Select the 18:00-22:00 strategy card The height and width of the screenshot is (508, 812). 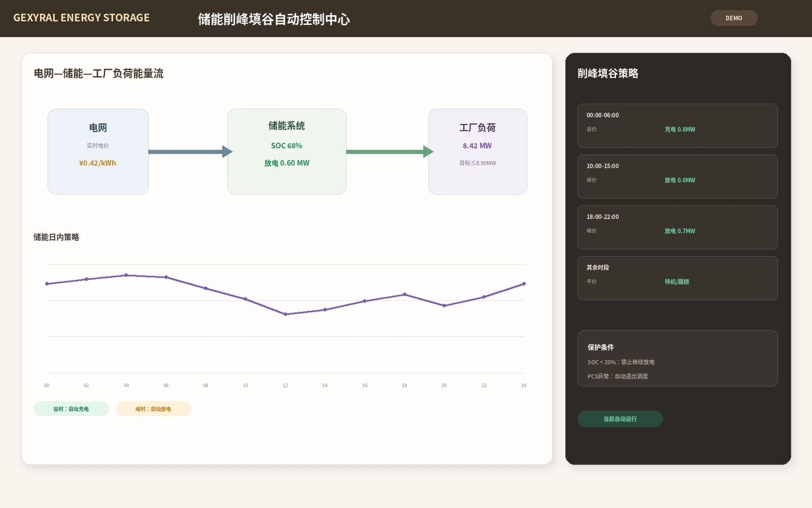[677, 227]
